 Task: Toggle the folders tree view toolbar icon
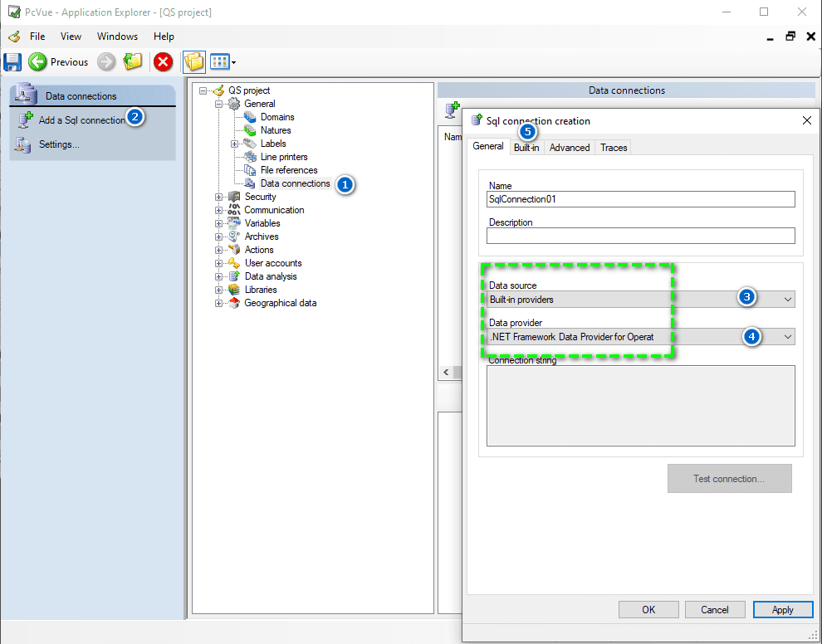coord(194,62)
